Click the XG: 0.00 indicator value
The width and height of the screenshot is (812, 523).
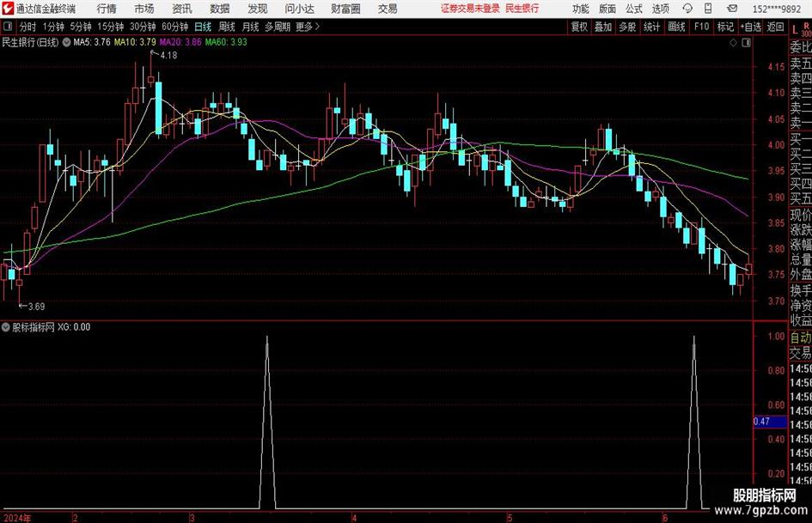pos(74,326)
